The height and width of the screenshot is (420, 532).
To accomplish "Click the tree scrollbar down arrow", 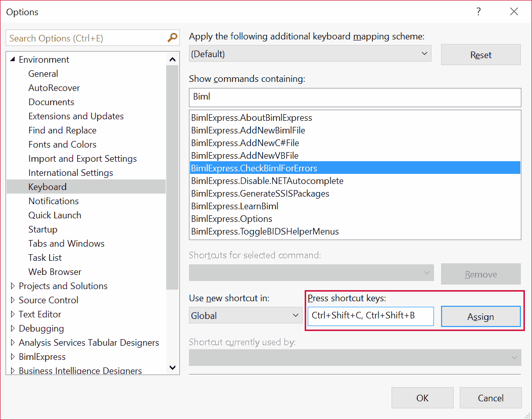I will [x=173, y=368].
